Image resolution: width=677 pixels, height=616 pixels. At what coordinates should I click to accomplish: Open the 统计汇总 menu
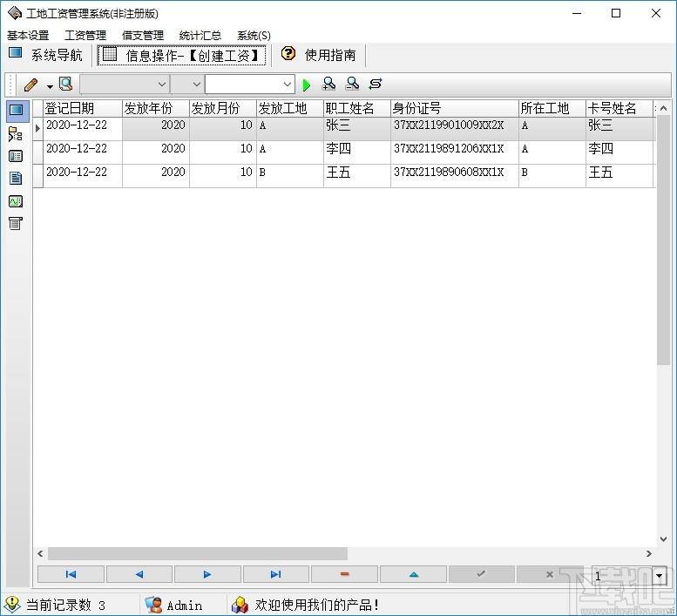200,36
